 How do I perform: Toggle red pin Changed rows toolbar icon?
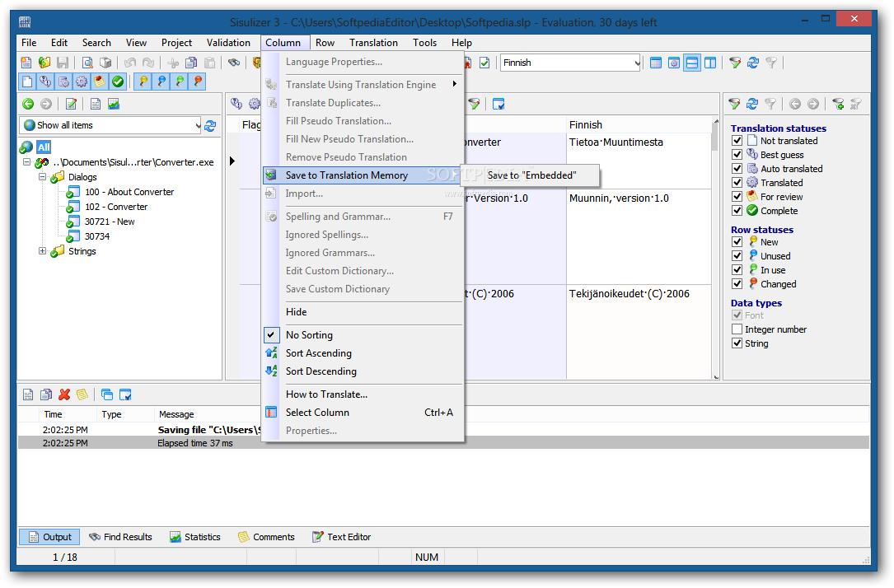pos(197,82)
